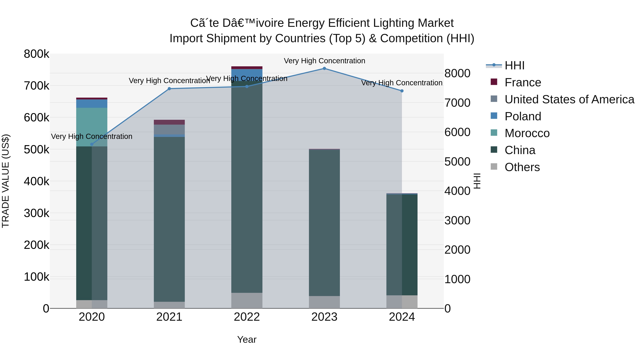
Task: Click the 2024 Others bar segment
Action: pos(402,302)
